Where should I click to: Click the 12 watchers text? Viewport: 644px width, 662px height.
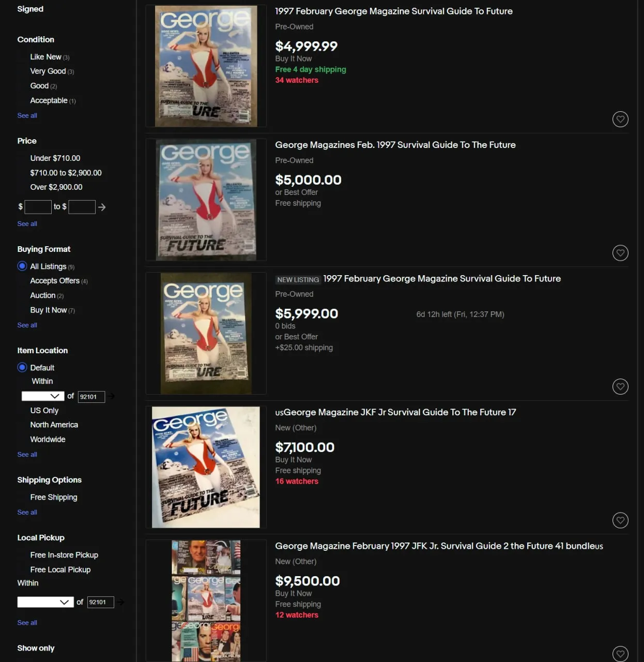pyautogui.click(x=297, y=615)
